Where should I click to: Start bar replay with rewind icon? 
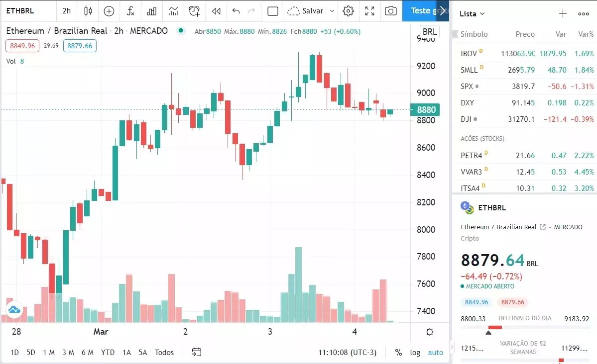pos(216,11)
